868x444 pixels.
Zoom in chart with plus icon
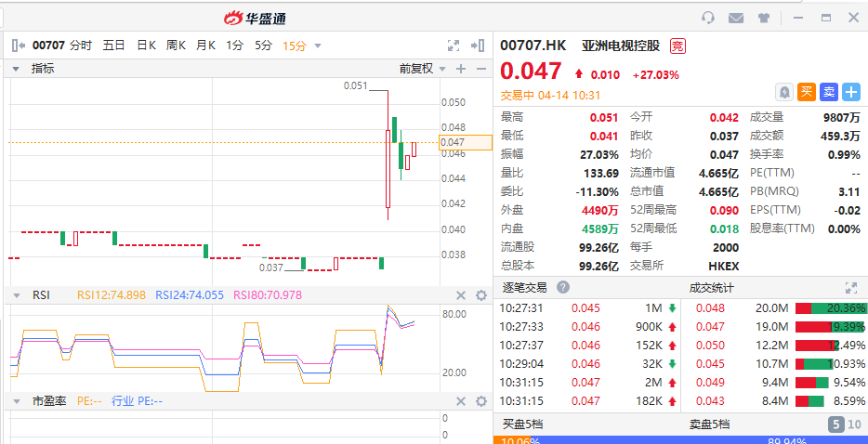point(461,69)
